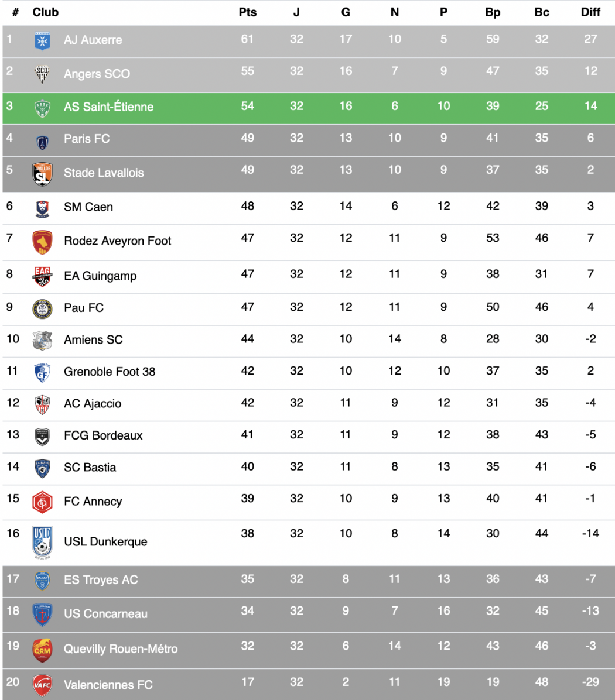Click the Valenciennes FC VAFC crest
The image size is (615, 700).
coord(42,685)
